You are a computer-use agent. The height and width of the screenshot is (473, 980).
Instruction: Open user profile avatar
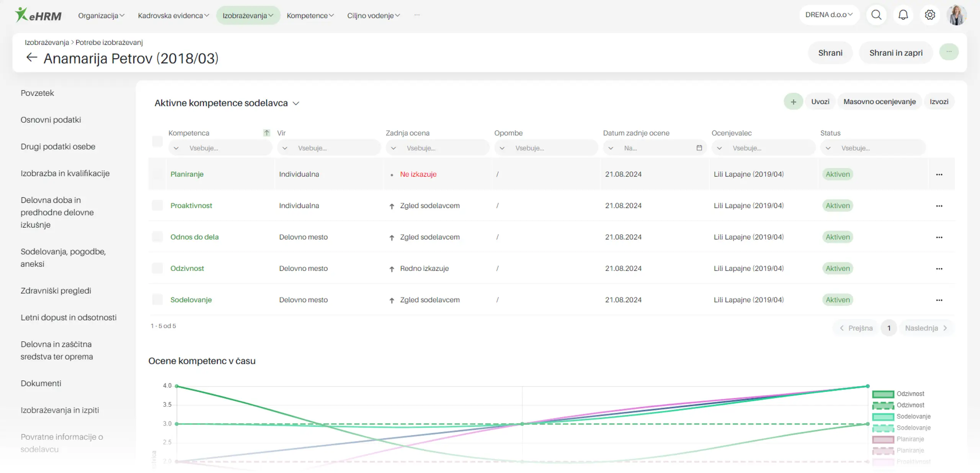click(x=956, y=15)
